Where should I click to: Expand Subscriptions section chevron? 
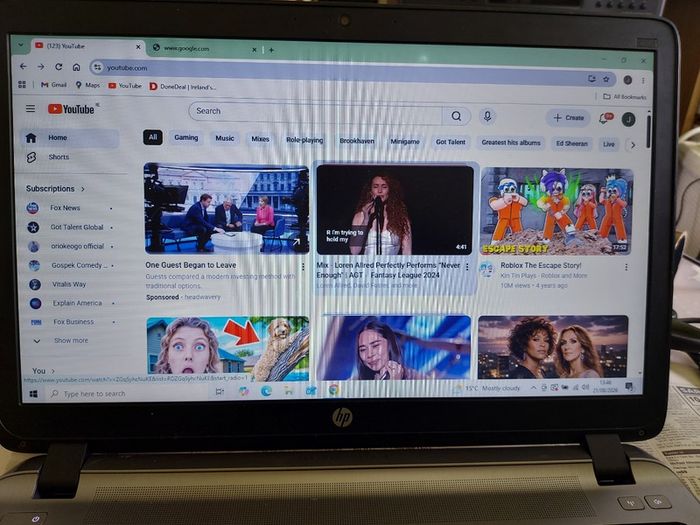tap(83, 189)
